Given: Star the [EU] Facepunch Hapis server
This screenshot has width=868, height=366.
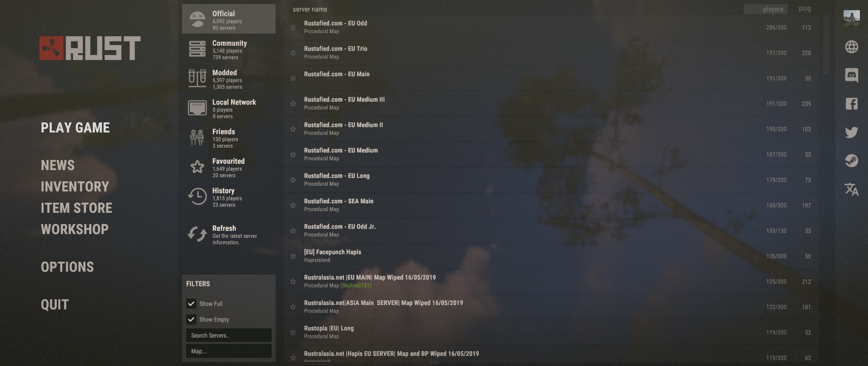Looking at the screenshot, I should [293, 256].
